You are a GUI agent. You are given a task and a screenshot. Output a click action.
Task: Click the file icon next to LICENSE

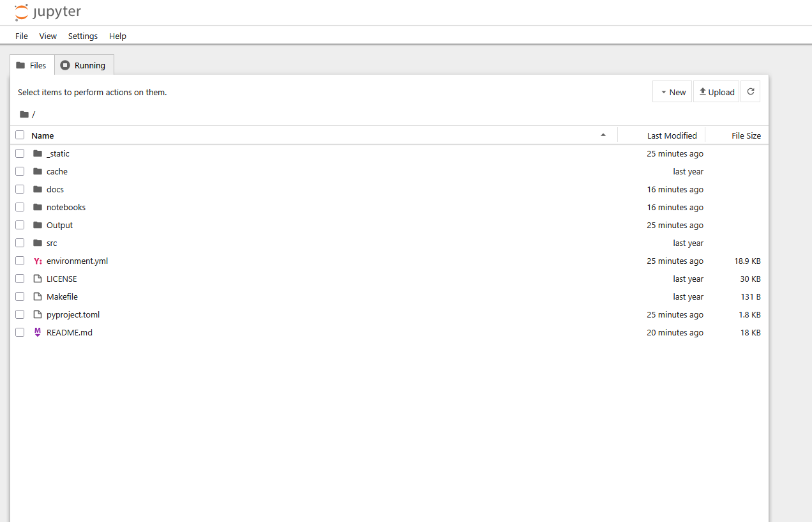coord(37,279)
